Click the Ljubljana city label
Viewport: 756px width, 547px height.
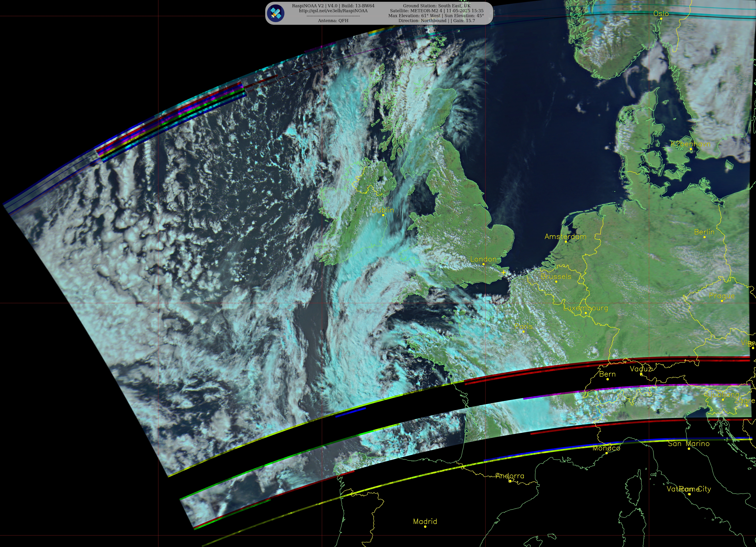pos(723,395)
